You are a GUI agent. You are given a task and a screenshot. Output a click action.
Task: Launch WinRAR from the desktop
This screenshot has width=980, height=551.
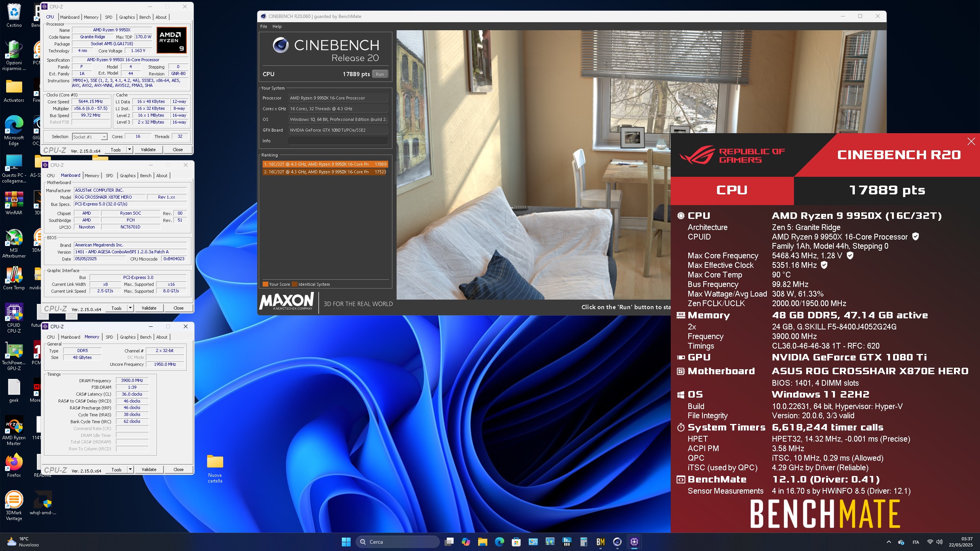[x=14, y=203]
